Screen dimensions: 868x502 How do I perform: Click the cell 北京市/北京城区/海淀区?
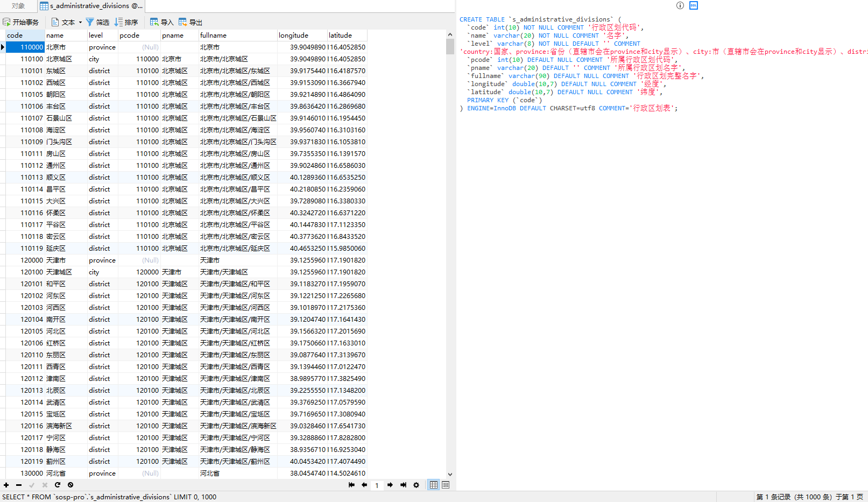pos(238,130)
